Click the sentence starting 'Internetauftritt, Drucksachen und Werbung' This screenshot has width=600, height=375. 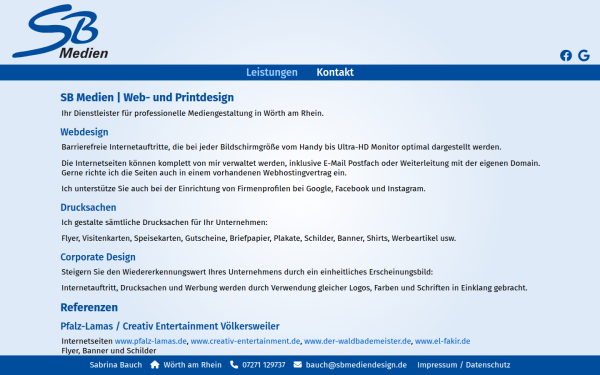(x=294, y=288)
